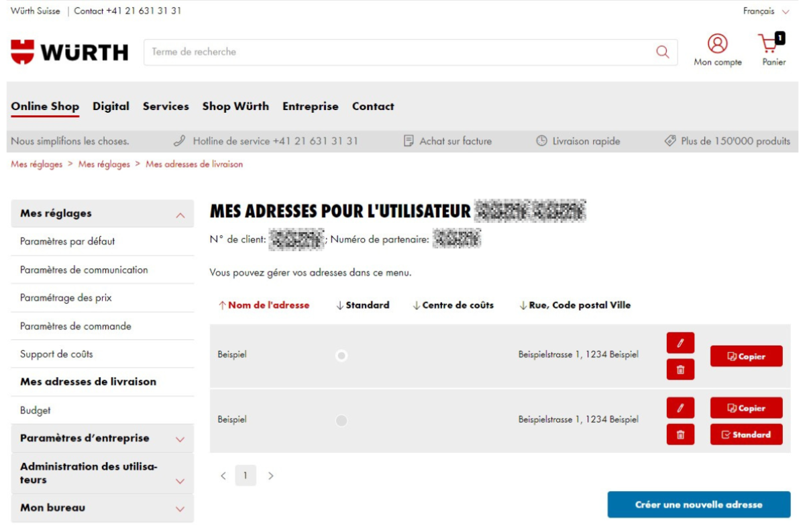Go to next page arrow in pagination
The image size is (805, 532).
pos(271,476)
